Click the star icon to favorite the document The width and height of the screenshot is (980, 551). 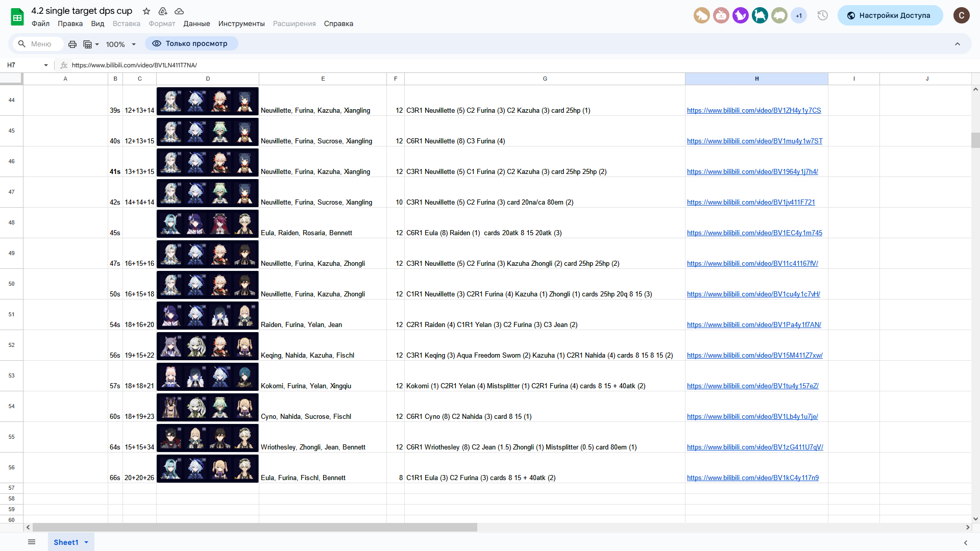click(x=146, y=11)
